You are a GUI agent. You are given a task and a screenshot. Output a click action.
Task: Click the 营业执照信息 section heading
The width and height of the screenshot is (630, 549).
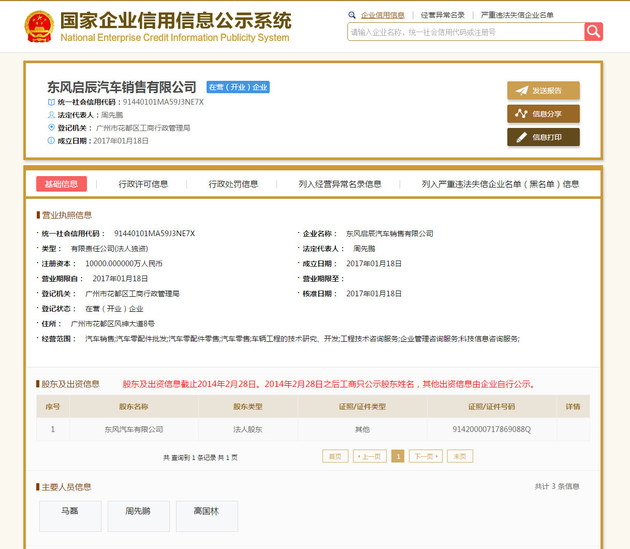(x=67, y=215)
